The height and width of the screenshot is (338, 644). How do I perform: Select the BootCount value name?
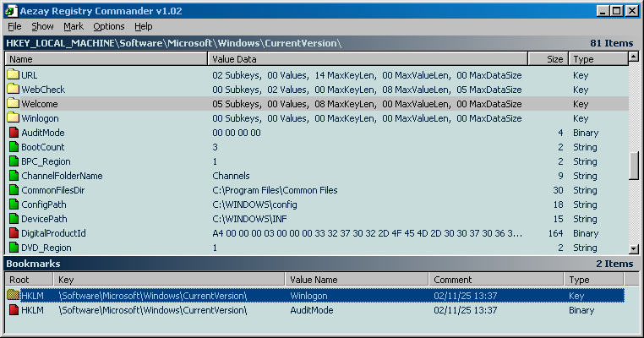pyautogui.click(x=43, y=147)
